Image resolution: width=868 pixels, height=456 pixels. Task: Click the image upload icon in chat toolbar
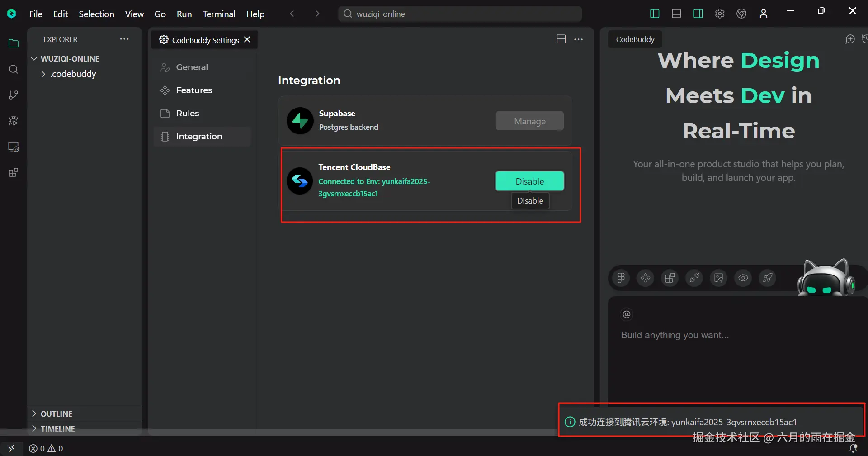pyautogui.click(x=719, y=278)
